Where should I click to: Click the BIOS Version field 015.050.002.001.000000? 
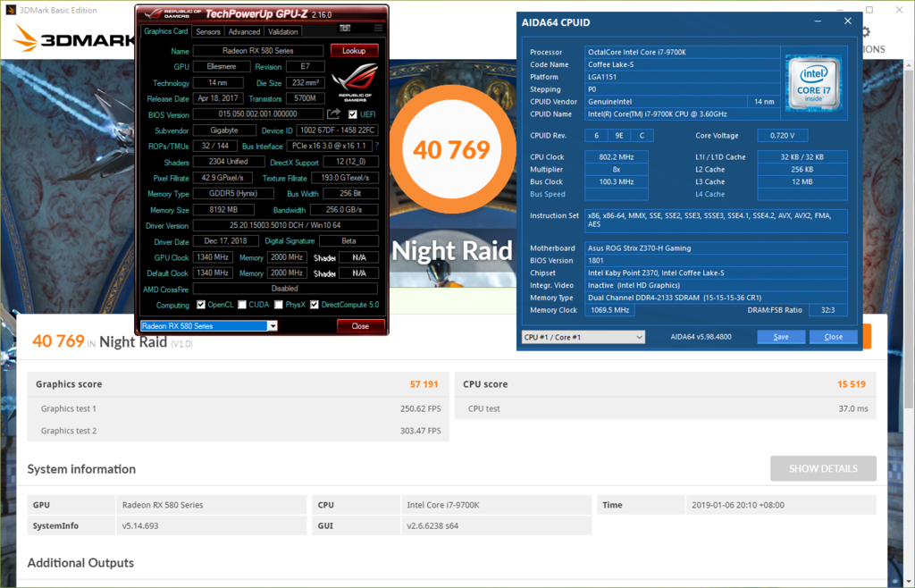coord(258,114)
